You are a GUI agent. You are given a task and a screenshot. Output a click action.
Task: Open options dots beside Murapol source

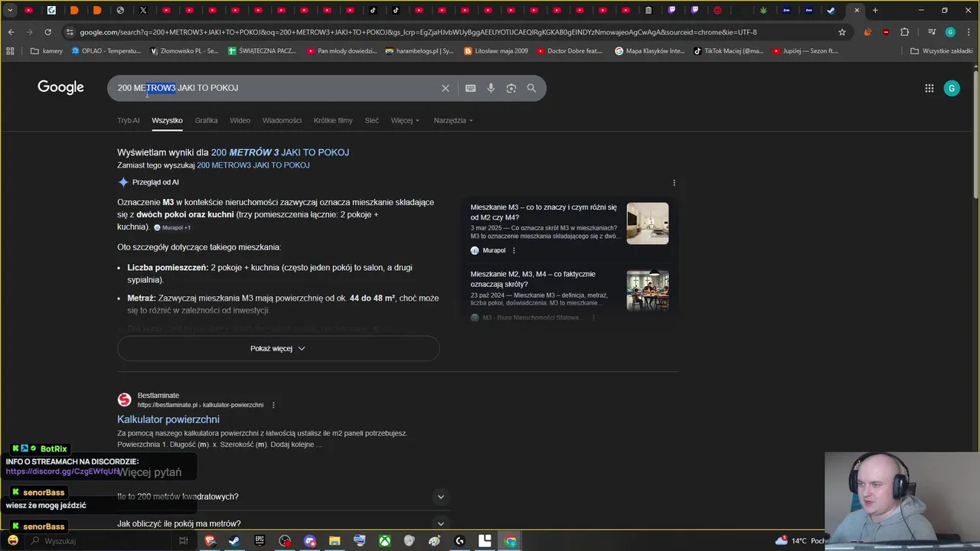pyautogui.click(x=514, y=250)
